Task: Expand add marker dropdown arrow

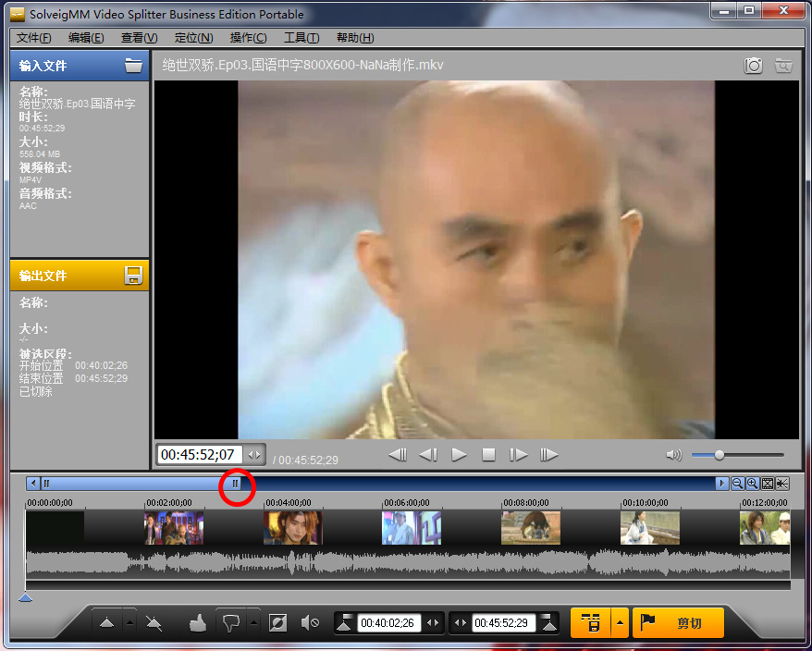Action: [x=129, y=622]
